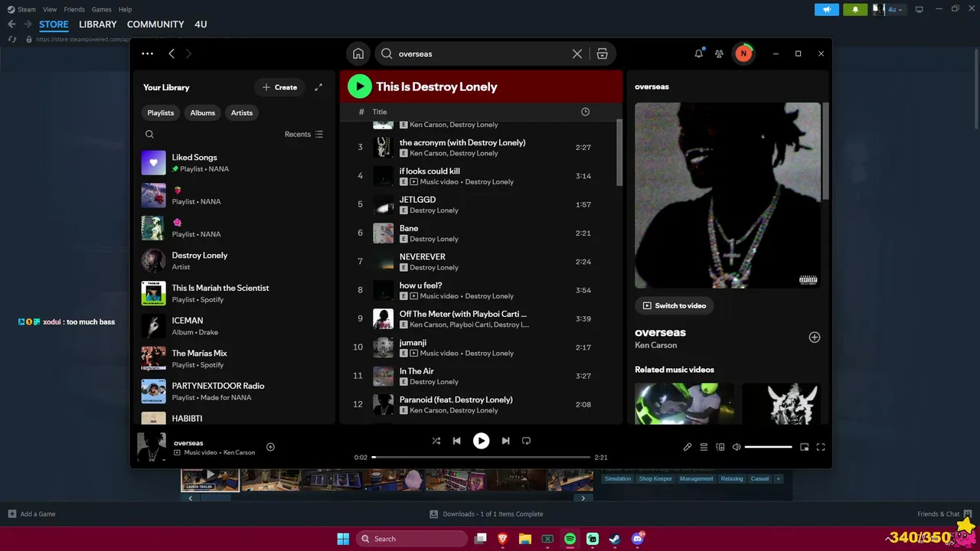Open Steam COMMUNITY tab
Image resolution: width=980 pixels, height=551 pixels.
pos(155,24)
